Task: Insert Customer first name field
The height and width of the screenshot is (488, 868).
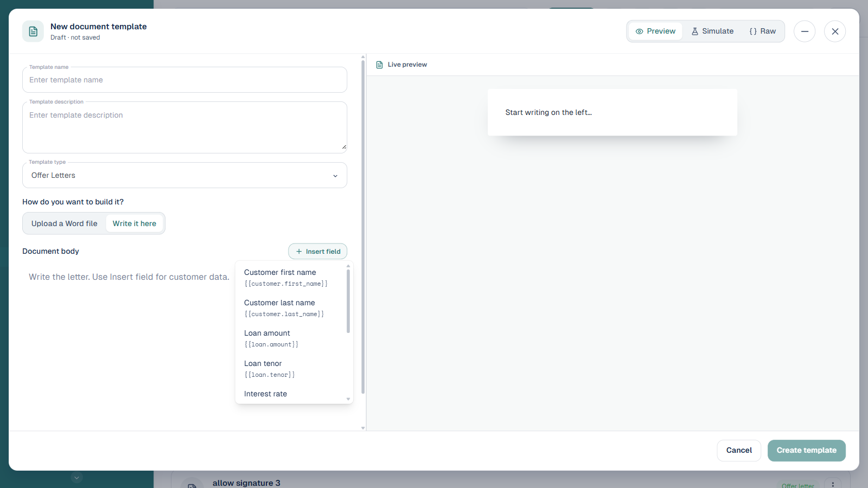Action: pyautogui.click(x=291, y=278)
